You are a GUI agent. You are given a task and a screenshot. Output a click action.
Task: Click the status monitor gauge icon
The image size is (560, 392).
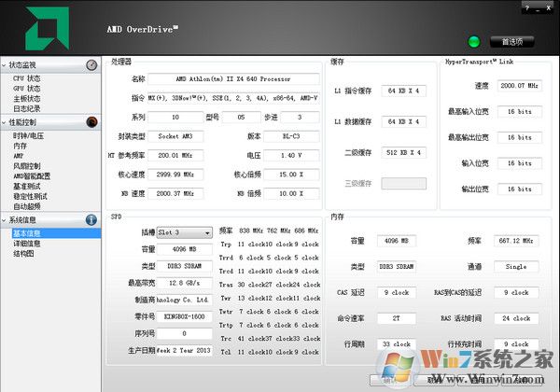click(x=91, y=65)
